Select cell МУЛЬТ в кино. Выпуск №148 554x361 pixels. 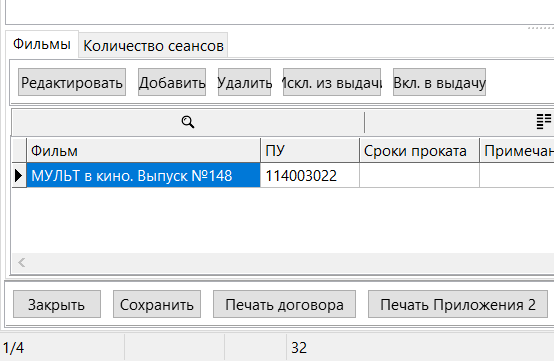[143, 176]
